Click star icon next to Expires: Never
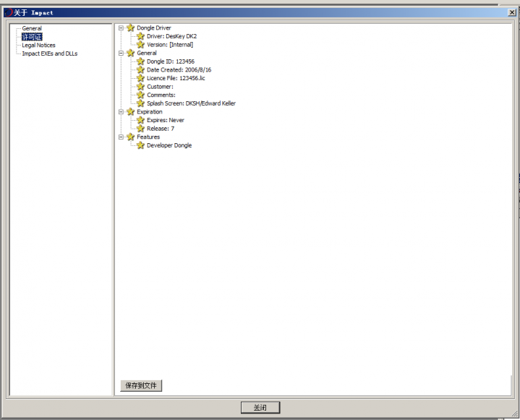Viewport: 520px width, 420px height. click(140, 120)
